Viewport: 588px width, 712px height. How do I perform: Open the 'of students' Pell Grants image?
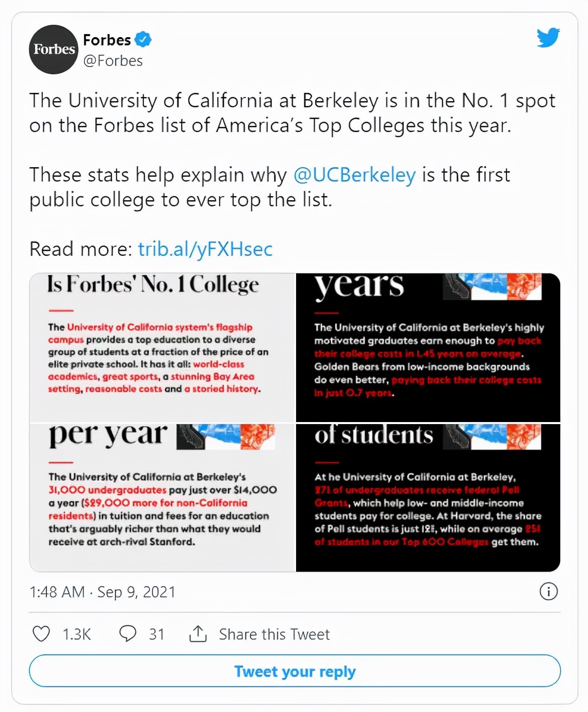tap(428, 497)
